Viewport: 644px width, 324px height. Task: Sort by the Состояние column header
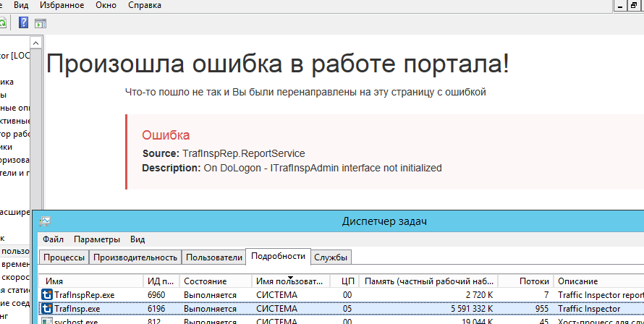215,281
